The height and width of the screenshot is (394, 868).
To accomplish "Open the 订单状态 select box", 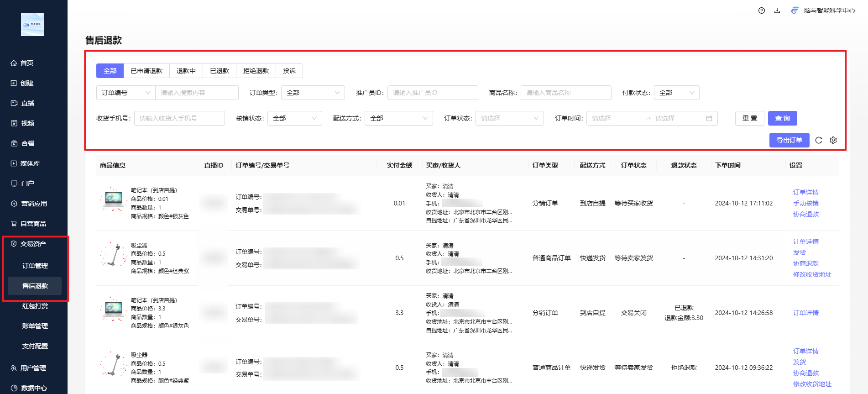I will click(509, 118).
